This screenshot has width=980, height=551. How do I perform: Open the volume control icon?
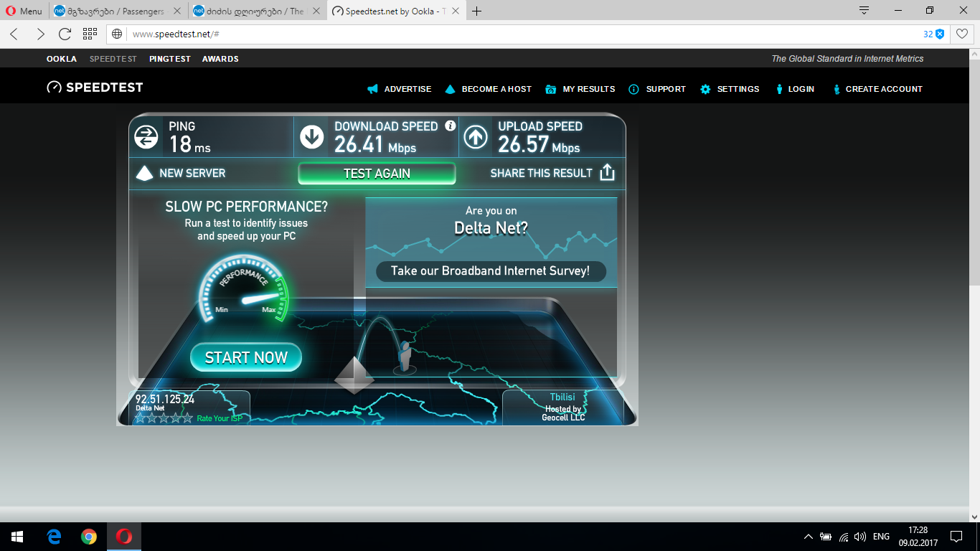pos(860,537)
